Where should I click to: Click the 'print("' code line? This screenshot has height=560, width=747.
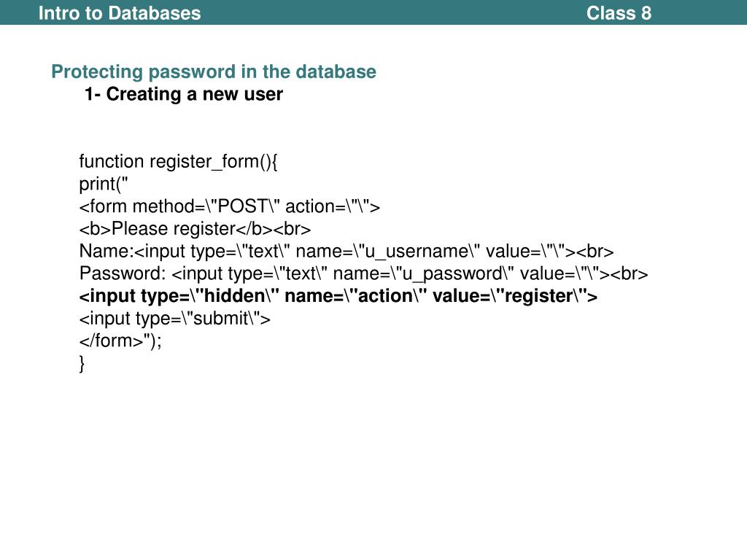104,184
